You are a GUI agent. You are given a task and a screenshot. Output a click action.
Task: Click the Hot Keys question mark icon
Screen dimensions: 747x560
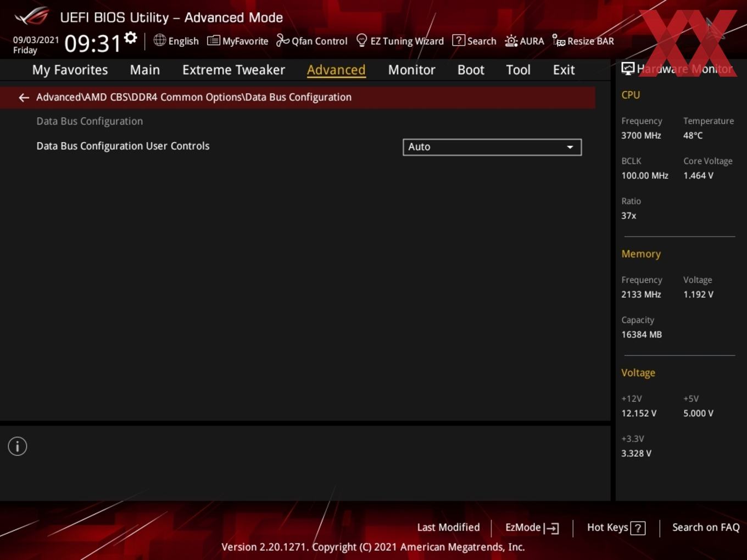coord(638,528)
